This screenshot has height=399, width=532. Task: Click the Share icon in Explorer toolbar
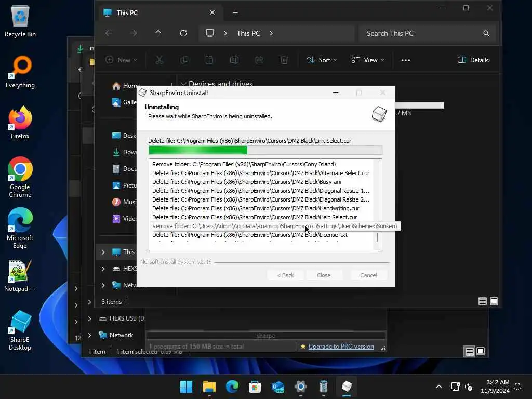pos(259,60)
